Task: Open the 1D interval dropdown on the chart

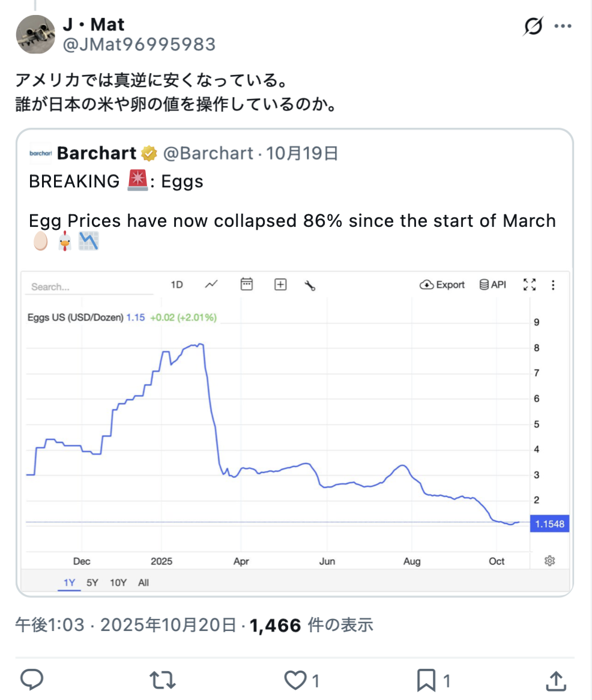Action: (x=177, y=285)
